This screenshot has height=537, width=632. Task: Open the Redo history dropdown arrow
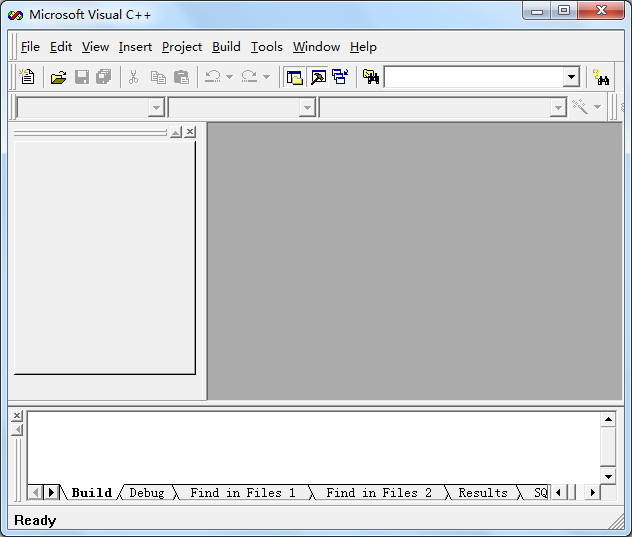pos(266,77)
